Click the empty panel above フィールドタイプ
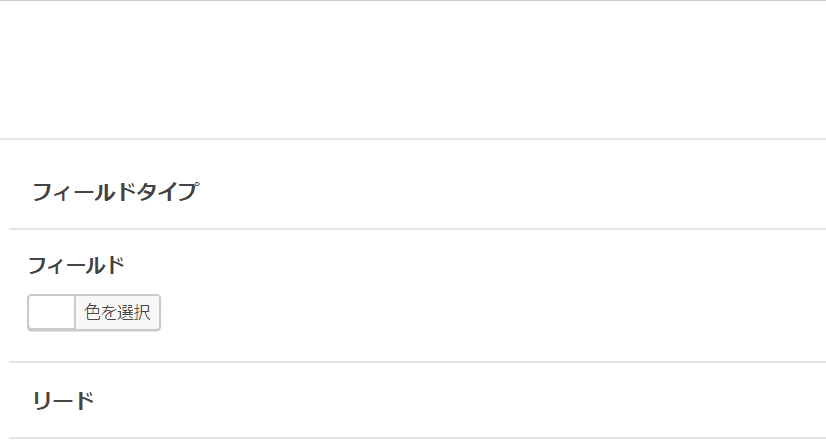The width and height of the screenshot is (826, 447). pyautogui.click(x=413, y=70)
